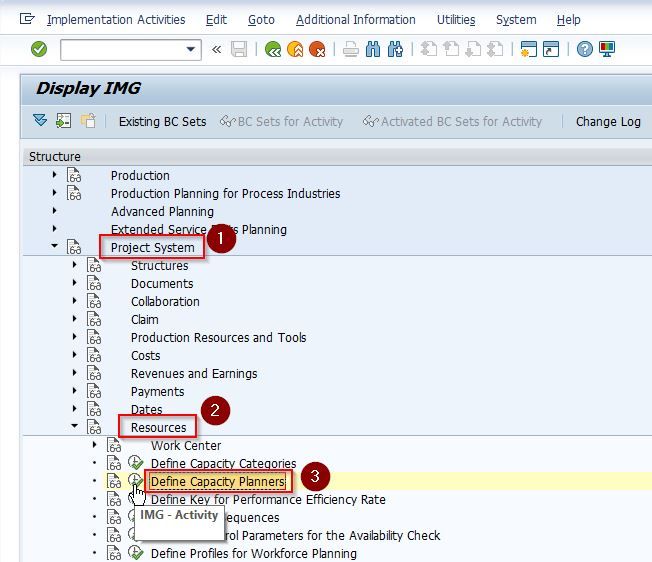Expand Production Planning for Process Industries node
This screenshot has width=652, height=562.
pyautogui.click(x=54, y=192)
